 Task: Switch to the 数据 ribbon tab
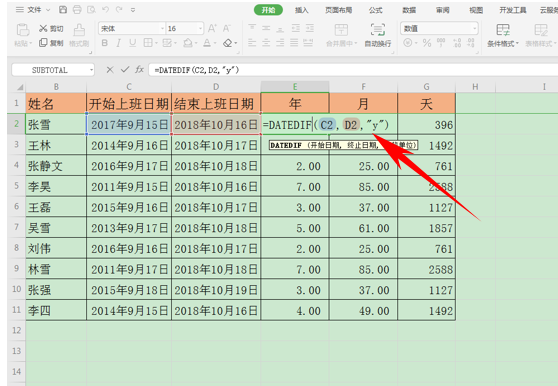[409, 10]
